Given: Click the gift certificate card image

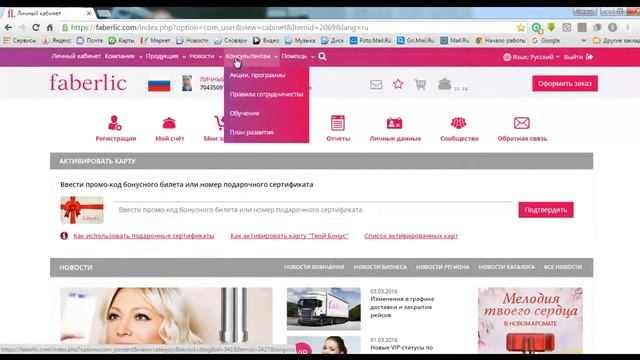Looking at the screenshot, I should [82, 210].
